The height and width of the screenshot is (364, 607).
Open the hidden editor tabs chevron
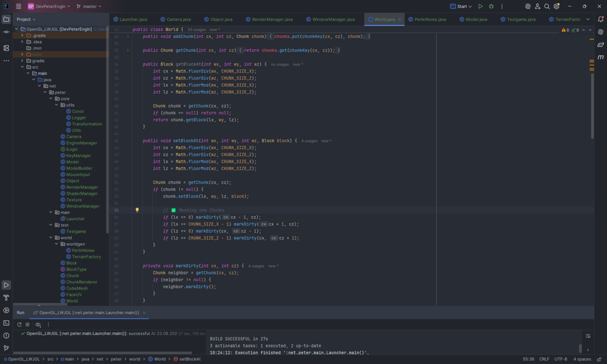[x=588, y=19]
